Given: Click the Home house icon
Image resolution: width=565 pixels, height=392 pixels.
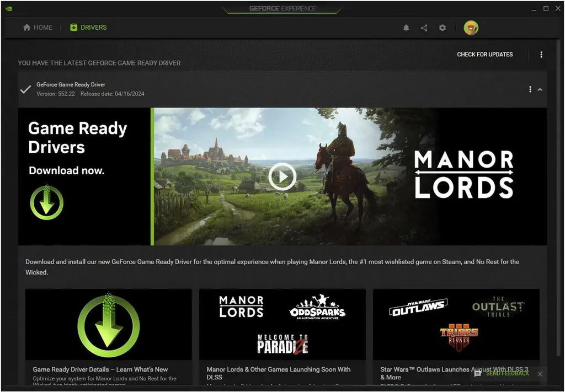Looking at the screenshot, I should (x=26, y=28).
